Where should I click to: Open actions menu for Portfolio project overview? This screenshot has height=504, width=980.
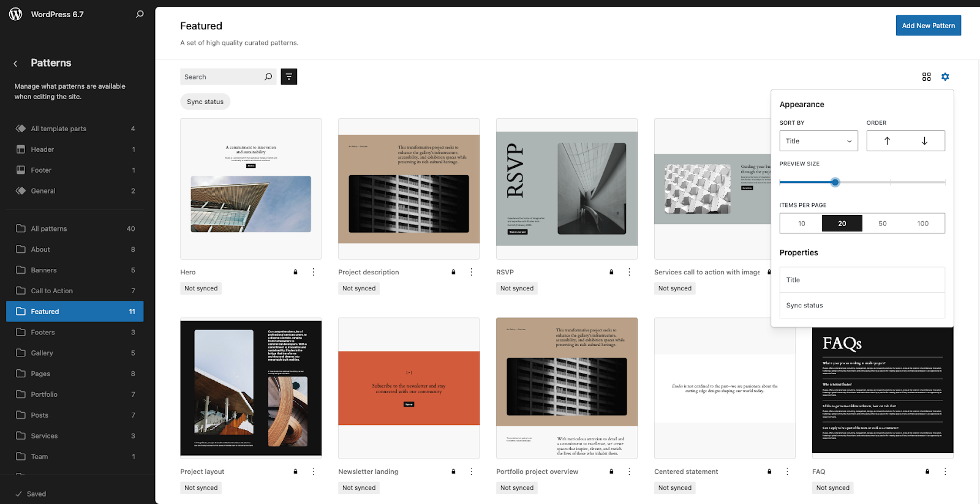click(629, 472)
